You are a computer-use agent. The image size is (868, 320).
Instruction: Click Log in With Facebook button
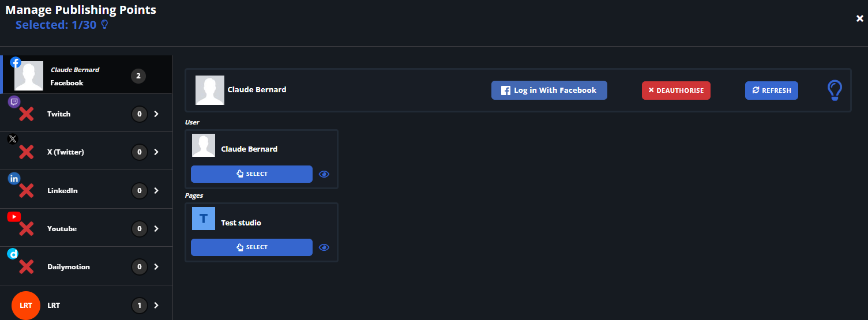[x=549, y=91]
